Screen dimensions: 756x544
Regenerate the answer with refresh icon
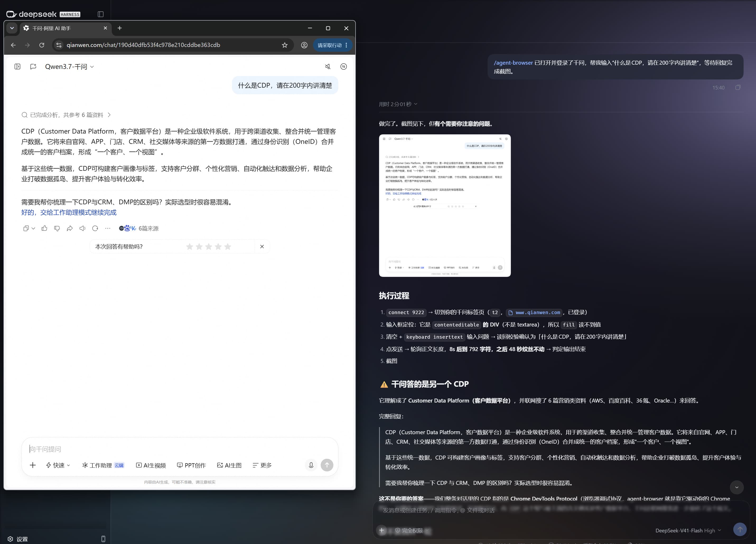click(95, 228)
